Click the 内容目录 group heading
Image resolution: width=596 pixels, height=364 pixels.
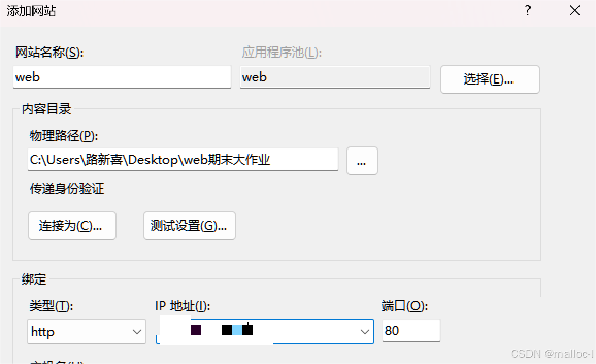(x=46, y=109)
